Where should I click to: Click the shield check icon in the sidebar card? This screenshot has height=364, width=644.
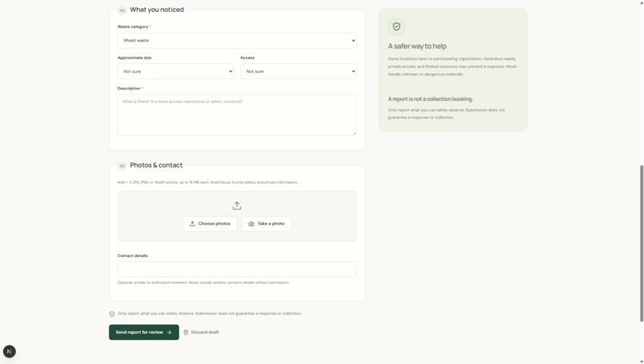[x=396, y=26]
